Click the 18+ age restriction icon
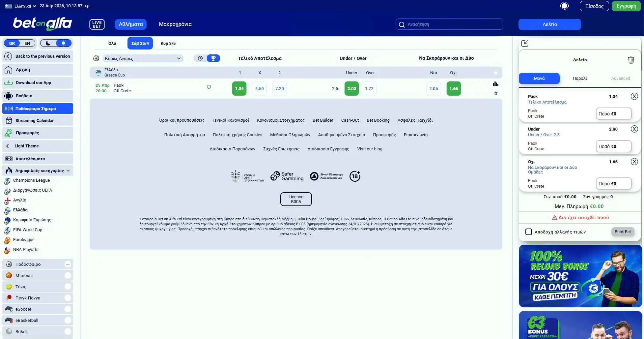The image size is (644, 339). 355,176
